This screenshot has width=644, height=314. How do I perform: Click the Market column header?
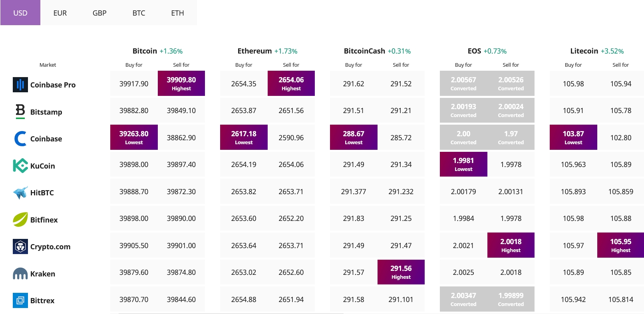(48, 65)
